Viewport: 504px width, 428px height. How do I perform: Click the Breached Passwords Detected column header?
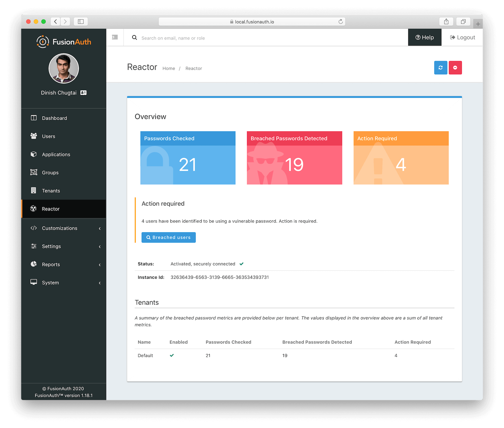coord(317,342)
